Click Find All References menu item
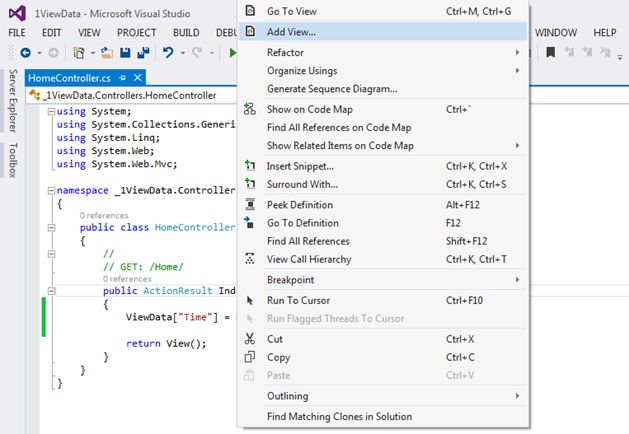629x434 pixels. pos(308,241)
